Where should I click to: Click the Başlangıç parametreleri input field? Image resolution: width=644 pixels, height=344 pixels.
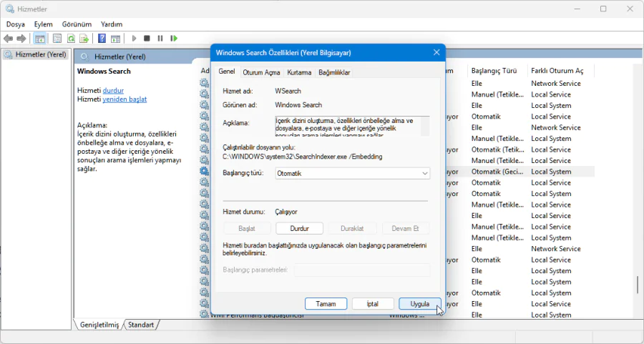tap(362, 270)
